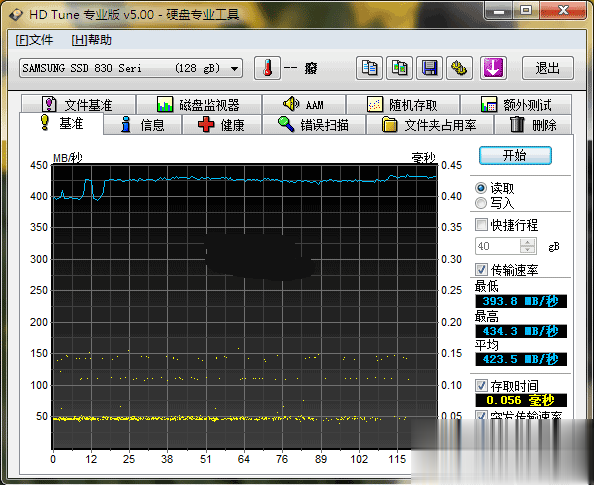Open the 文件基准 tab
Viewport: 594px width, 485px height.
78,104
